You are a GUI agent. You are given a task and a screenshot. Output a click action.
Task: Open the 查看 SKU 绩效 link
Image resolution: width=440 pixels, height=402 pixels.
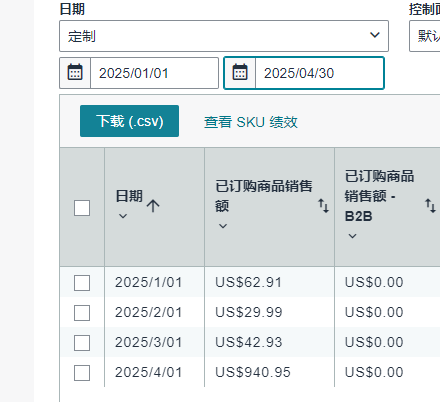tap(251, 122)
